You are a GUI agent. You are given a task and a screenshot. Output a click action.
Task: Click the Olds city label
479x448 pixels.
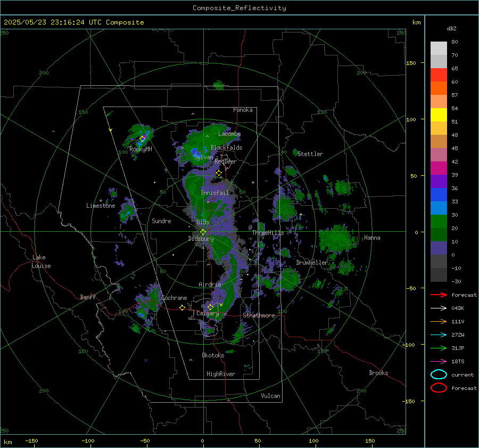point(203,222)
